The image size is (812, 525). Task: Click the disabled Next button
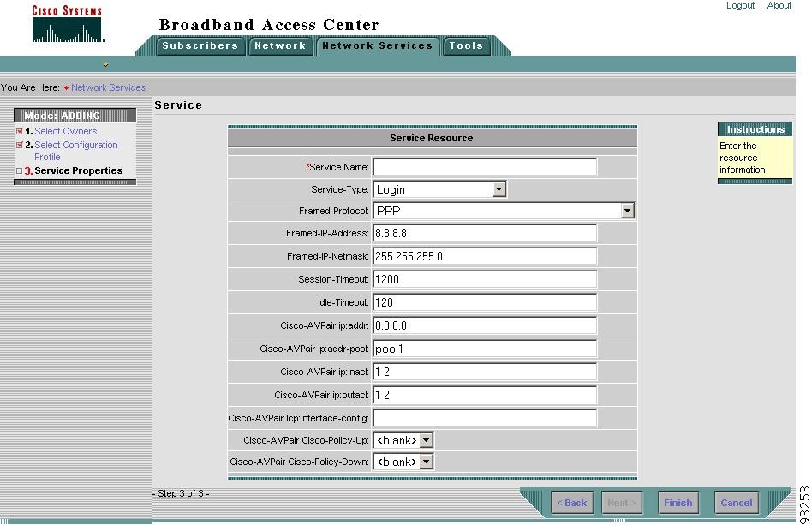point(622,503)
